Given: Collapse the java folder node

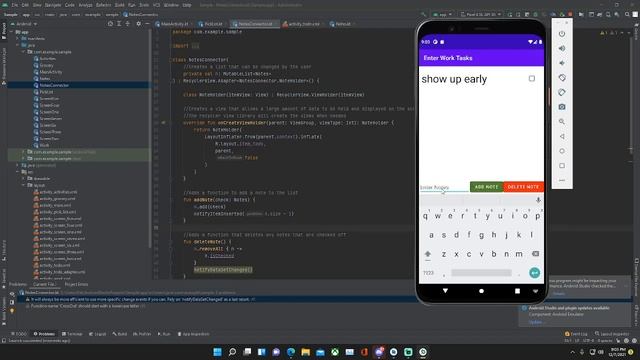Looking at the screenshot, I should (18, 45).
